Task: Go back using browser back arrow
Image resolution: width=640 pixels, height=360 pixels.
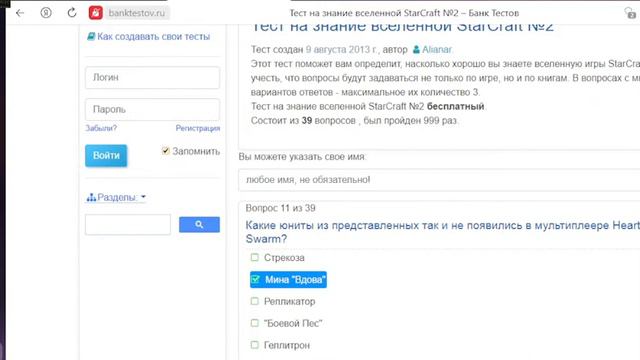Action: click(x=20, y=13)
